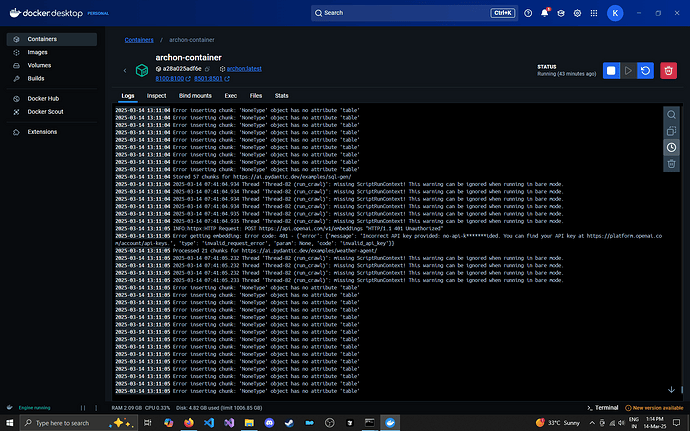
Task: Open the help question mark icon
Action: pos(528,13)
